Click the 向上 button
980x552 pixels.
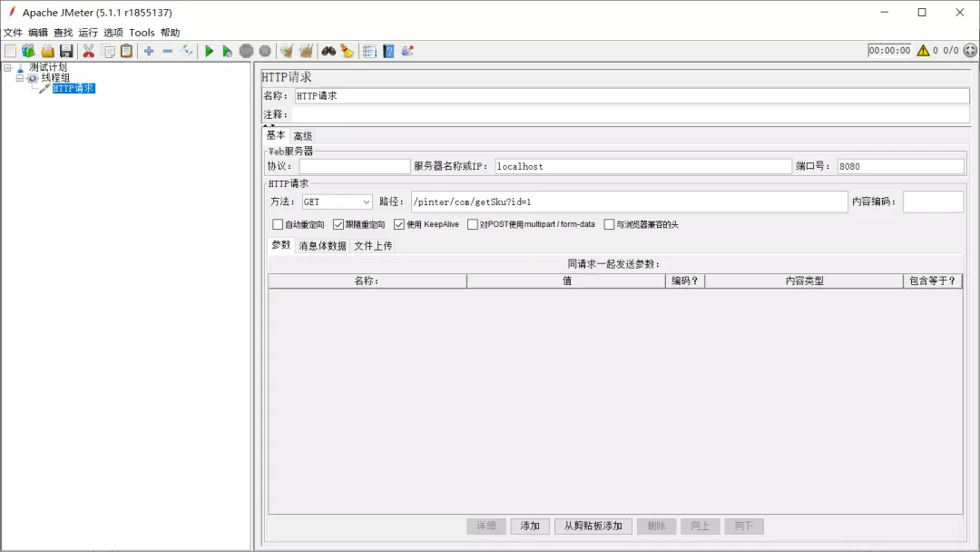click(x=700, y=526)
